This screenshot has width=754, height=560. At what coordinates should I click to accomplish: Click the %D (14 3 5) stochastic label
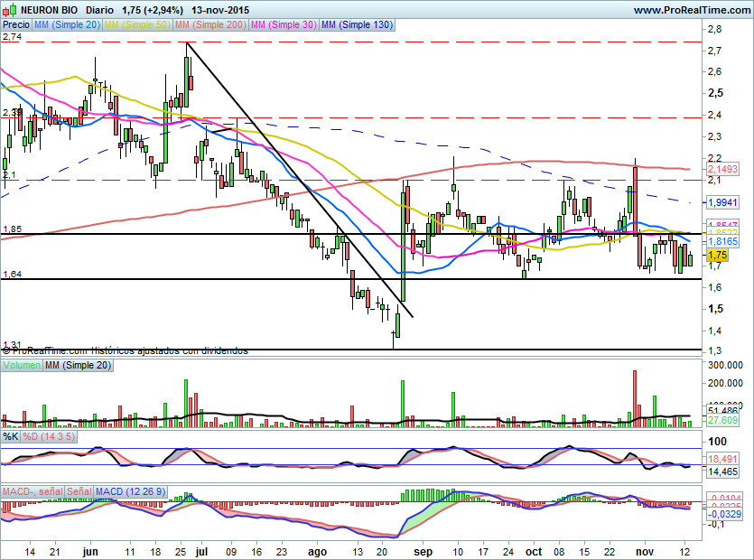click(49, 436)
